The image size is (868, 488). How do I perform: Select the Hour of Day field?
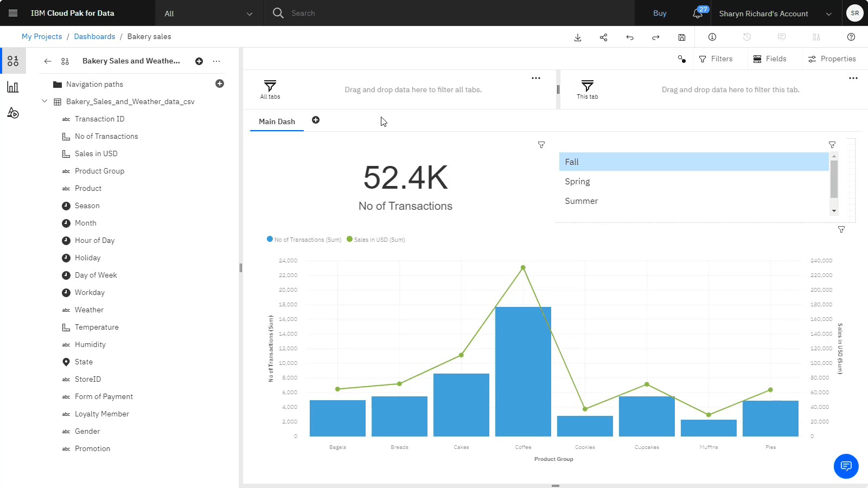(x=94, y=240)
